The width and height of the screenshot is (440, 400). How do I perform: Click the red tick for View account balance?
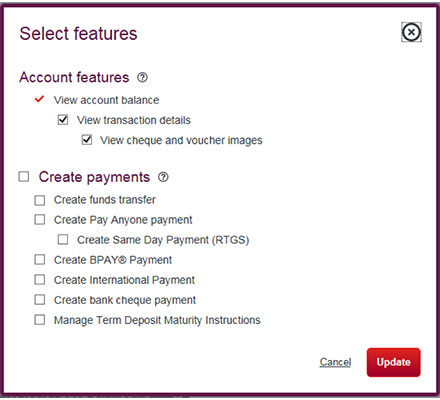(x=39, y=99)
